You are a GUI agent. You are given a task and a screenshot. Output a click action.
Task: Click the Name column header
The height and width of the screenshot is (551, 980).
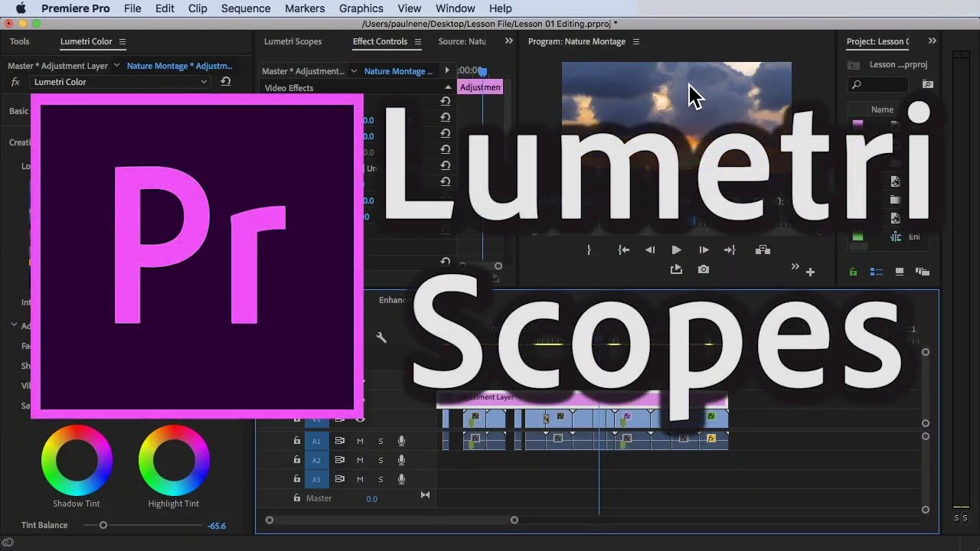[x=882, y=109]
